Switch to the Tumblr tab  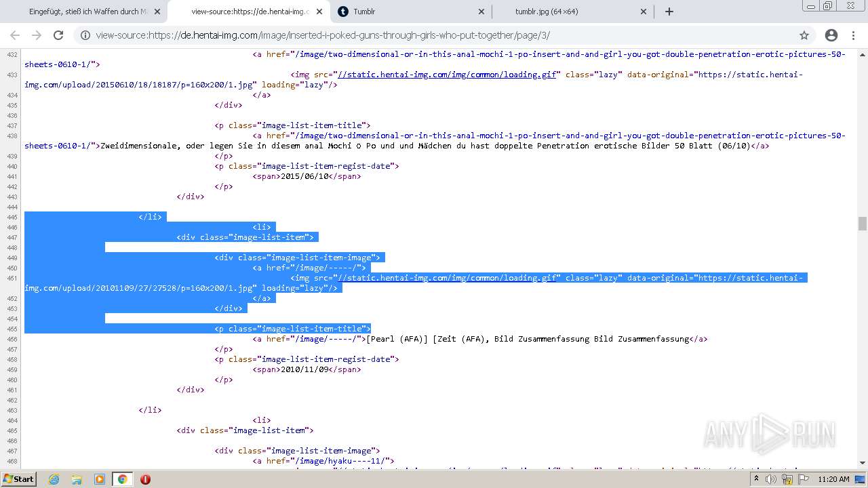[412, 12]
